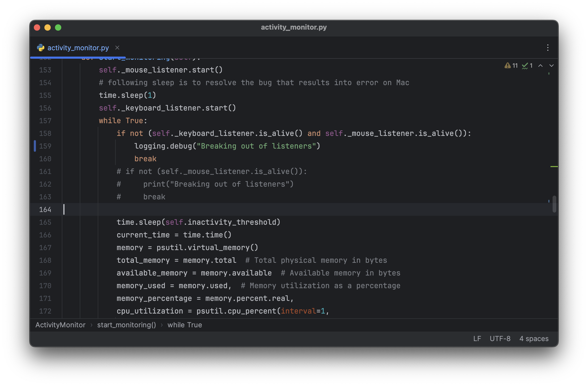The width and height of the screenshot is (588, 386).
Task: Click the vertical scrollbar thumb
Action: [x=554, y=204]
